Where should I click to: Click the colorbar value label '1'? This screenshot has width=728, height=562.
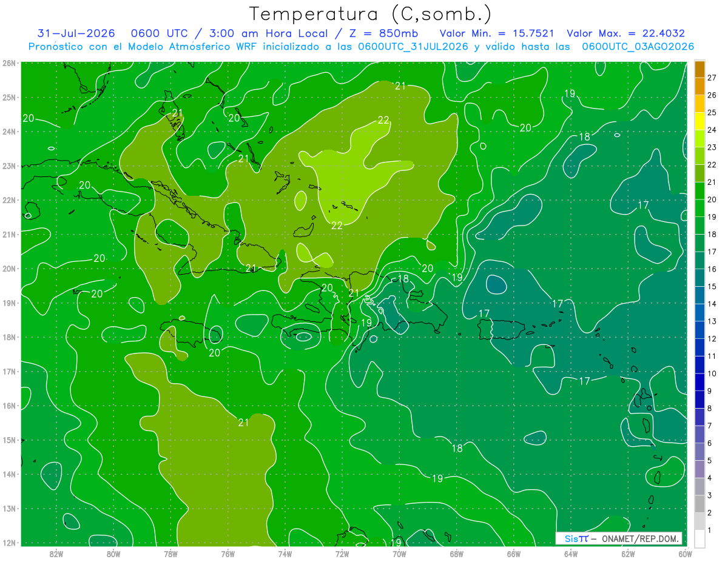click(710, 530)
